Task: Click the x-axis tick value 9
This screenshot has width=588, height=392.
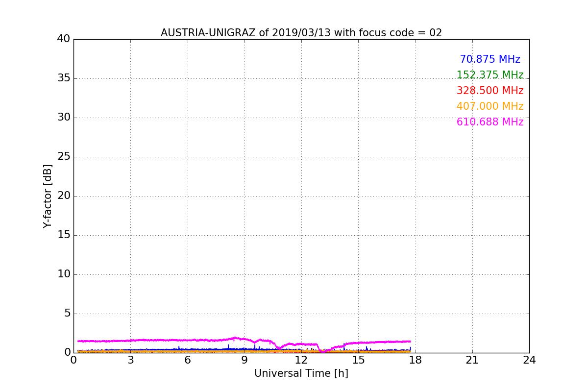Action: pos(245,360)
